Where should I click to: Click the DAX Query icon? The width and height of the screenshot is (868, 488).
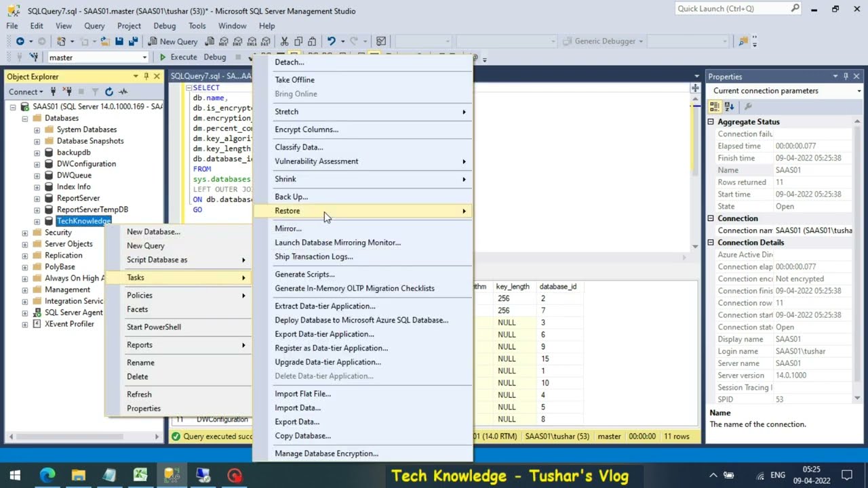pyautogui.click(x=264, y=41)
